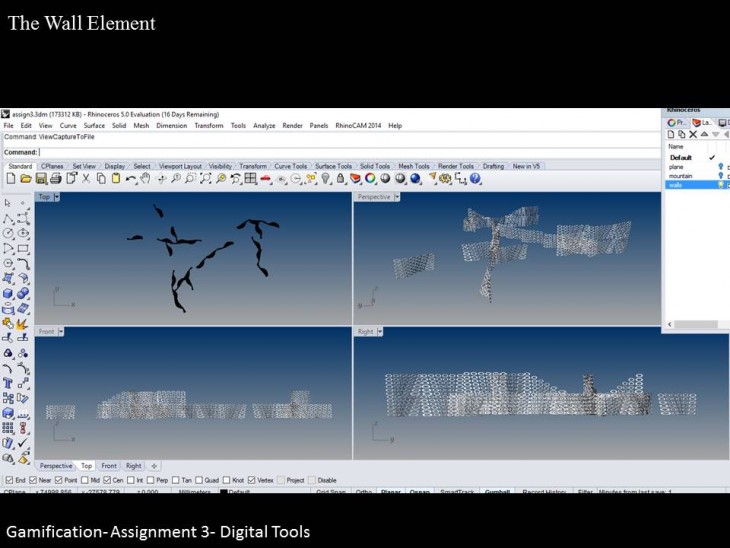
Task: Select the walls layer row
Action: pos(690,185)
